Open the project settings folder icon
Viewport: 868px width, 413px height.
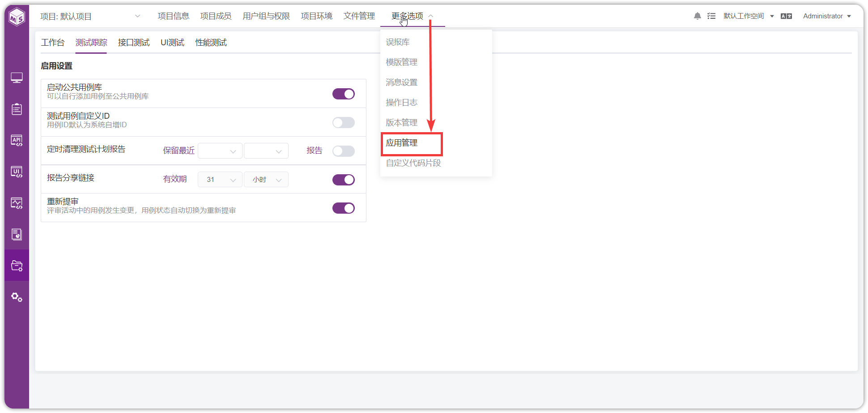(17, 266)
